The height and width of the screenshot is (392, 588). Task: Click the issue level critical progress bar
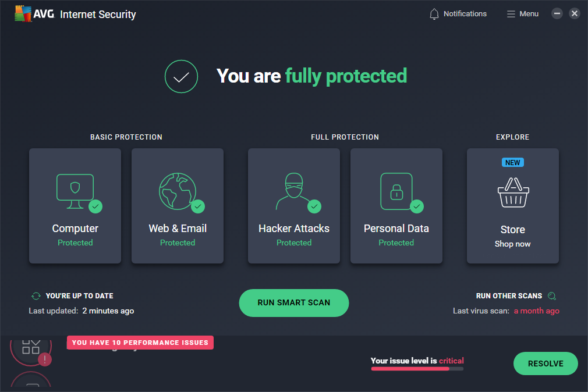pos(417,369)
